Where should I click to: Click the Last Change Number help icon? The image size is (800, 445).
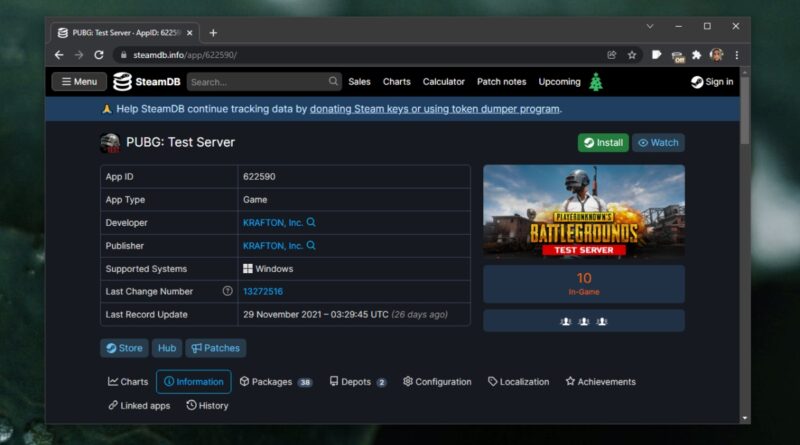pos(228,291)
